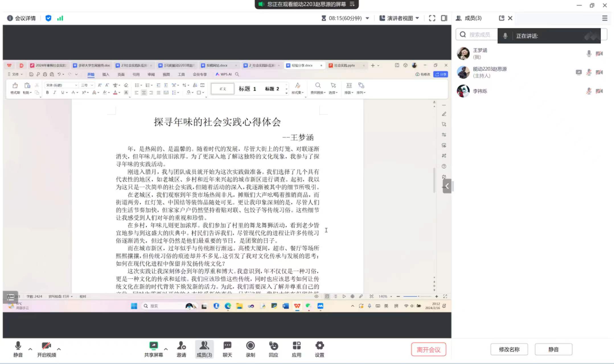Viewport: 614px width, 364px height.
Task: Click the search members (搜索成员) field
Action: coord(479,35)
